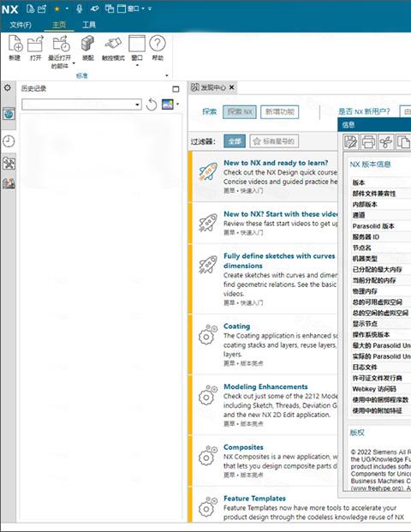This screenshot has width=411, height=532.
Task: Close the Discovery Center tab
Action: pyautogui.click(x=231, y=87)
